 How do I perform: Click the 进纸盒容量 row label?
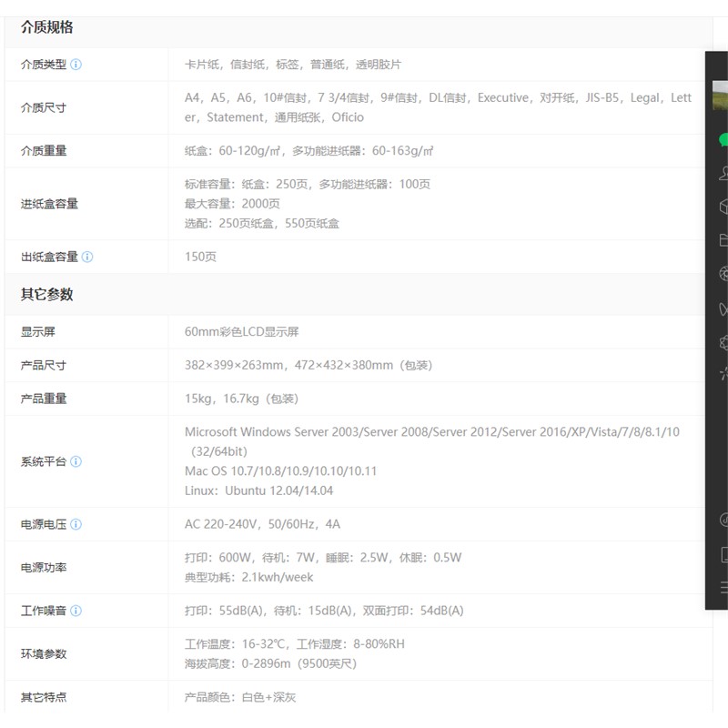pyautogui.click(x=50, y=204)
